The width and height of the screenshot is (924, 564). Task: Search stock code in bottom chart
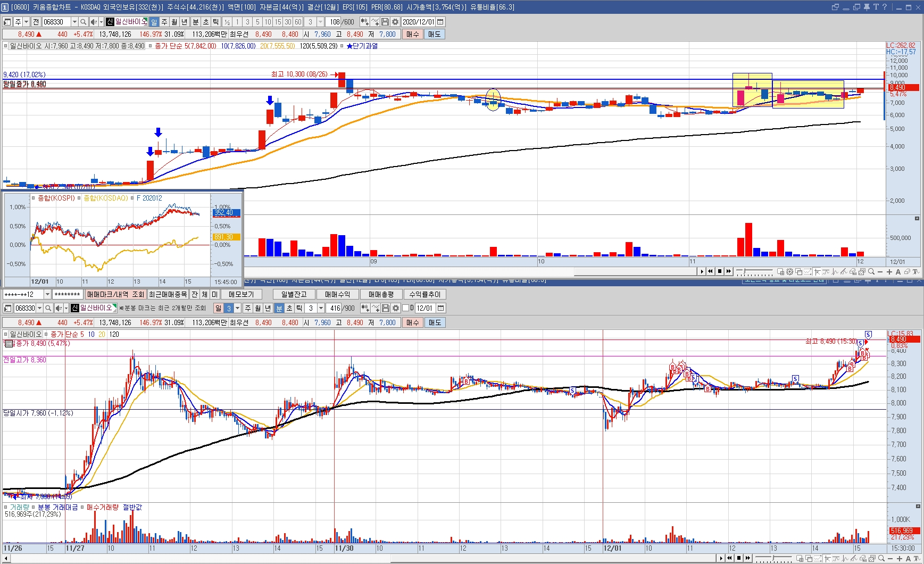[48, 308]
